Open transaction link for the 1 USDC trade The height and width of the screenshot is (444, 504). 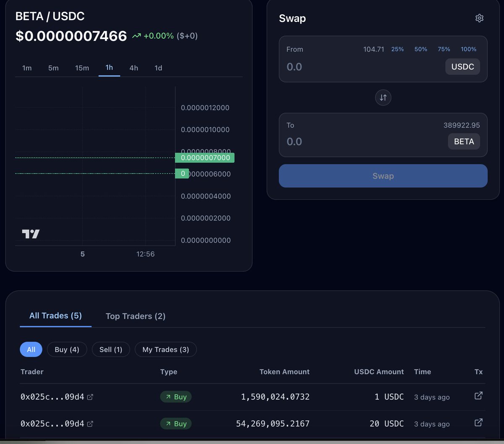pyautogui.click(x=478, y=396)
